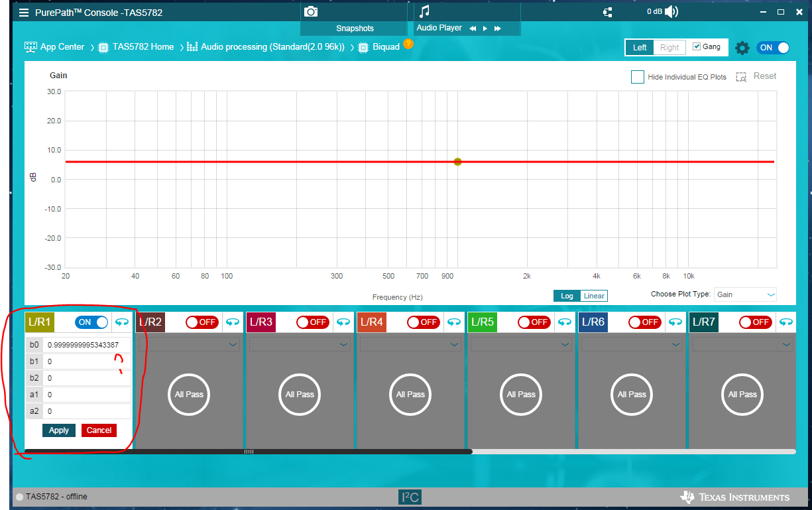The image size is (812, 510).
Task: Apply the L/R1 biquad coefficients
Action: (x=58, y=430)
